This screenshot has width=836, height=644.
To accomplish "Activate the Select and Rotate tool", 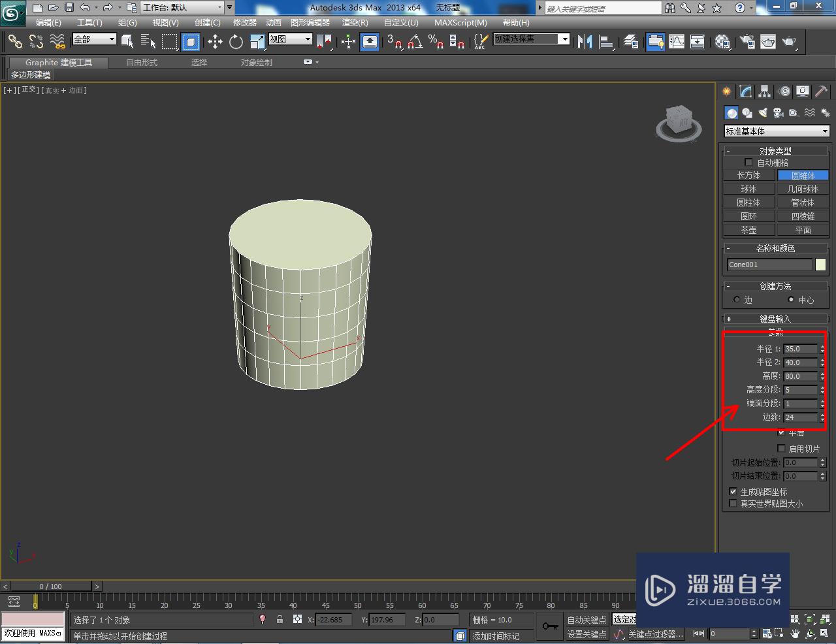I will tap(236, 42).
